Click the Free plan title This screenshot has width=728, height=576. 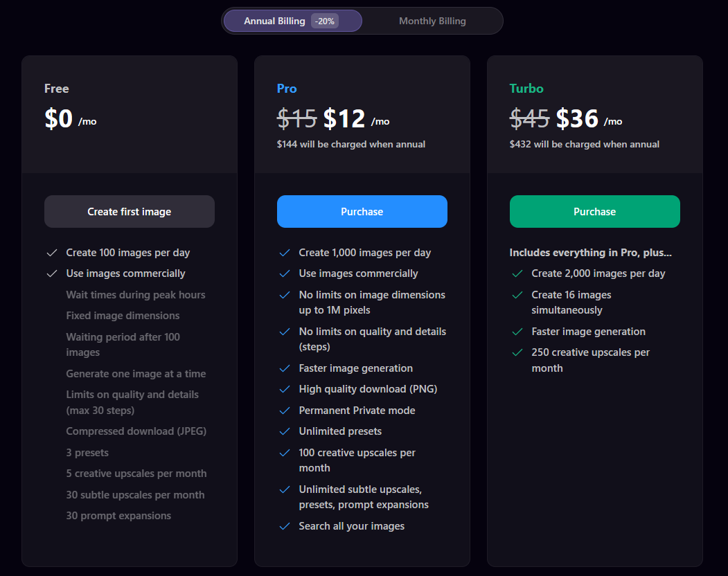pos(57,89)
